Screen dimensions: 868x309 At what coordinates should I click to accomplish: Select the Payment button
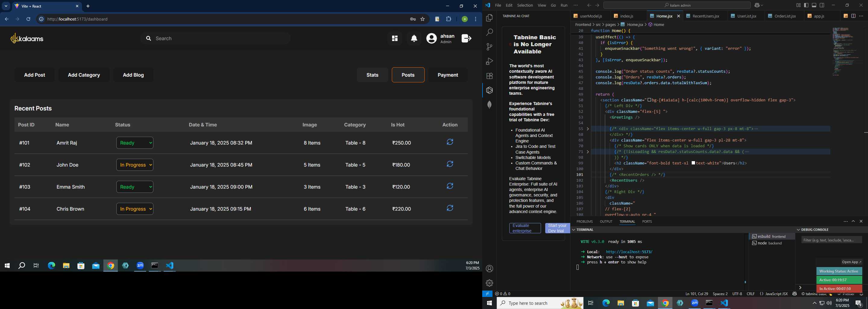448,75
